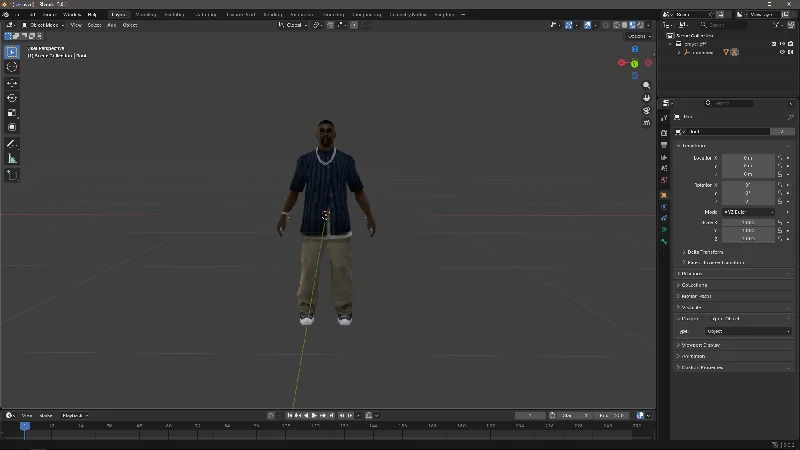Toggle show overlays button in header
Viewport: 800px width, 450px height.
click(587, 25)
